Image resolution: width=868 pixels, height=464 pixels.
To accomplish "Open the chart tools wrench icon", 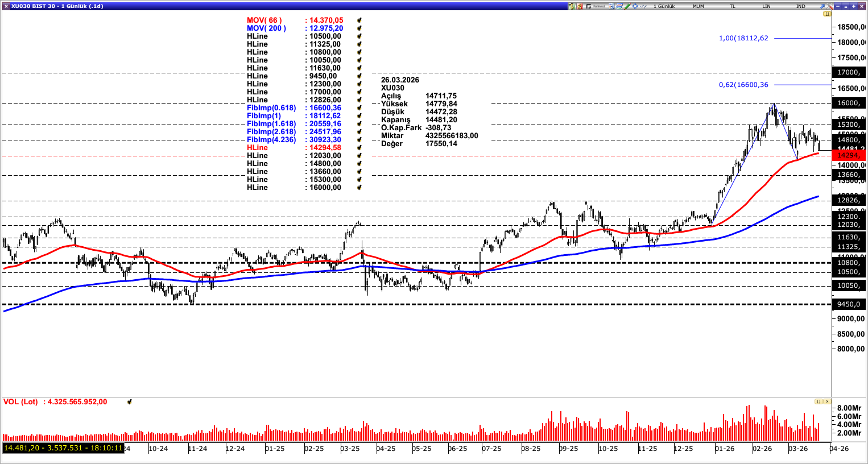I will coord(830,6).
